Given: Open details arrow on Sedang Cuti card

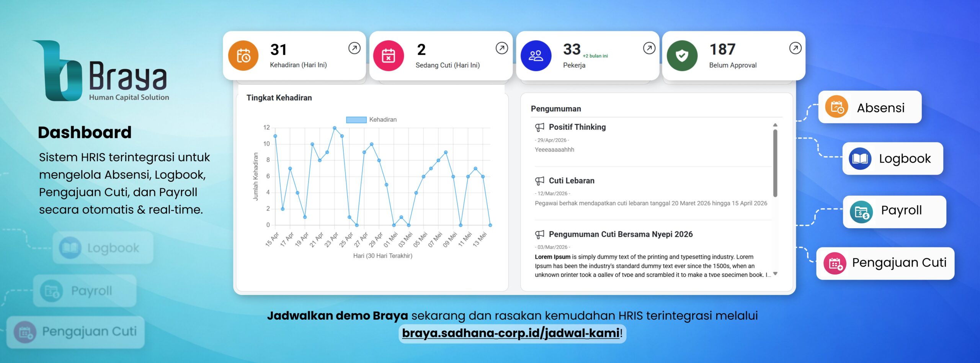Looking at the screenshot, I should coord(501,48).
